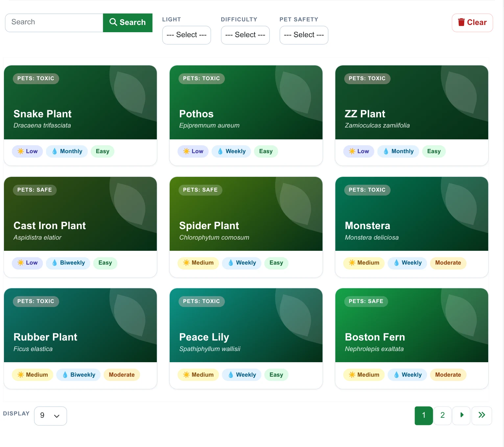Screen dimensions: 504x447
Task: Click the sun icon on Snake Plant's Low tag
Action: pos(21,151)
